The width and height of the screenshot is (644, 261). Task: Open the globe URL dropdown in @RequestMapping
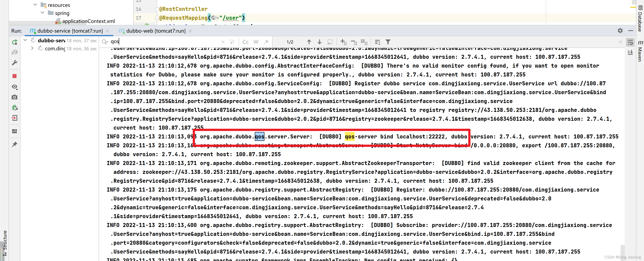[215, 18]
